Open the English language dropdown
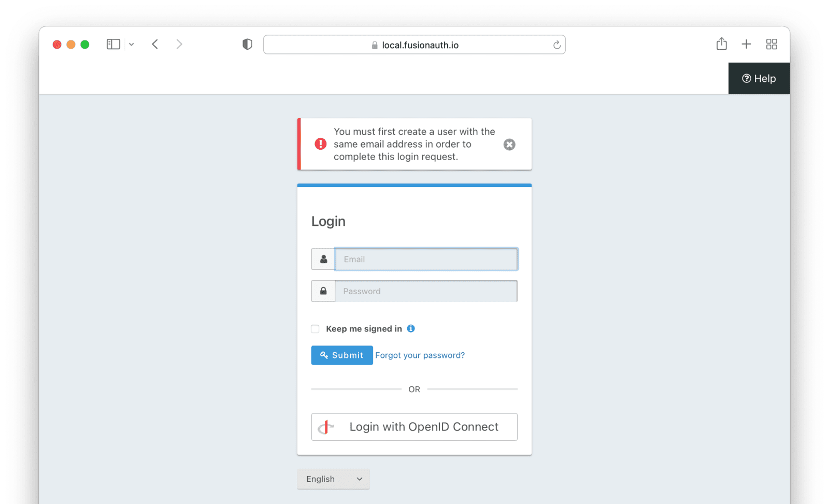This screenshot has width=829, height=504. pyautogui.click(x=333, y=479)
